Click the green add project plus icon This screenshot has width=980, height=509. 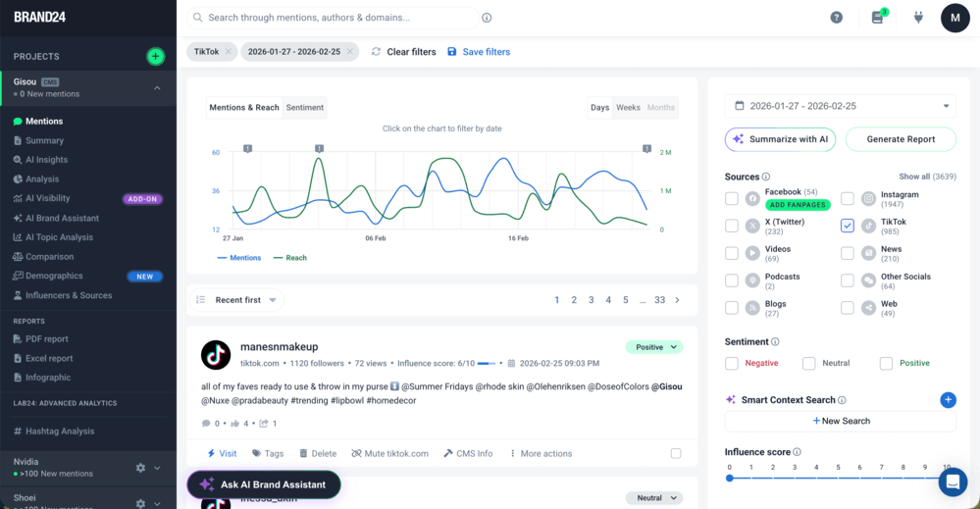pos(155,57)
